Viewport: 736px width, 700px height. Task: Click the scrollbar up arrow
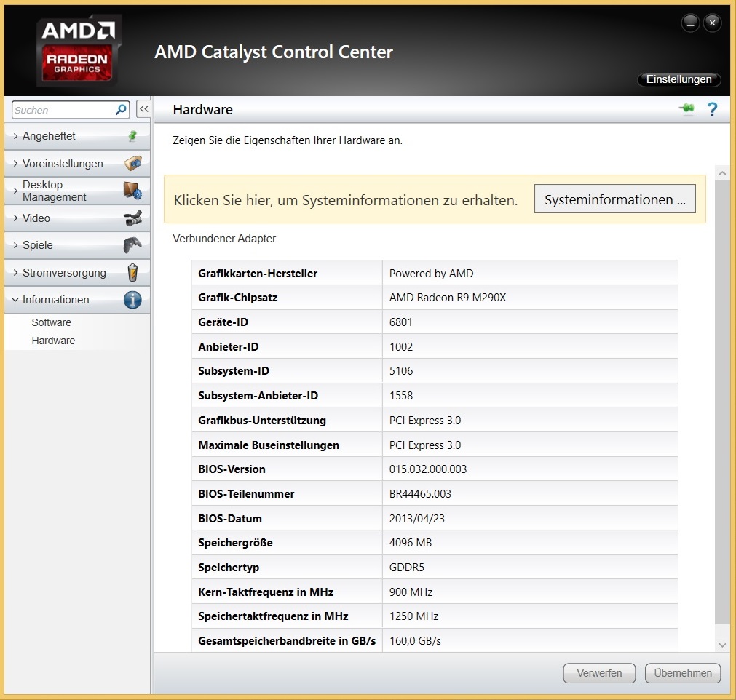pyautogui.click(x=722, y=173)
